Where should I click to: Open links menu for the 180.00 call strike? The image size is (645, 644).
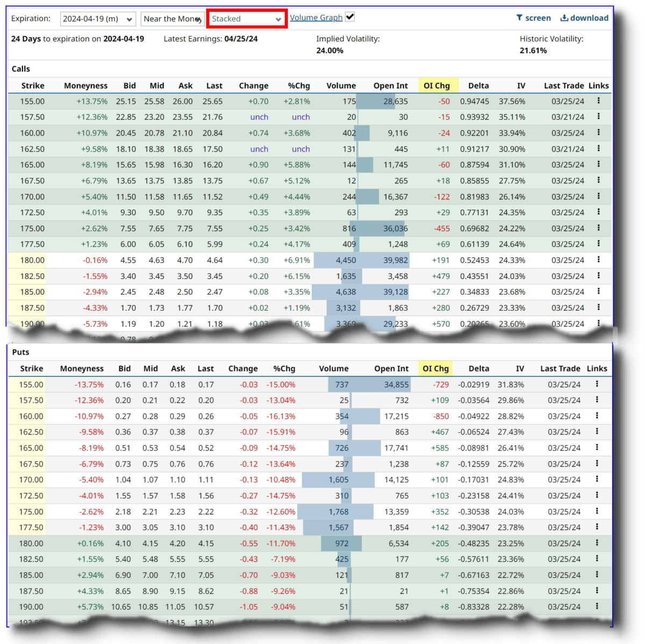(x=598, y=260)
